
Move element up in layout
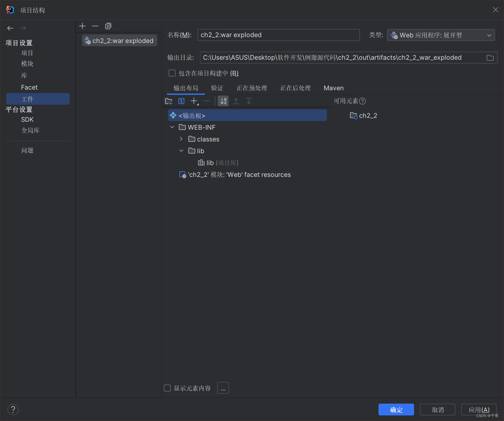pos(236,101)
